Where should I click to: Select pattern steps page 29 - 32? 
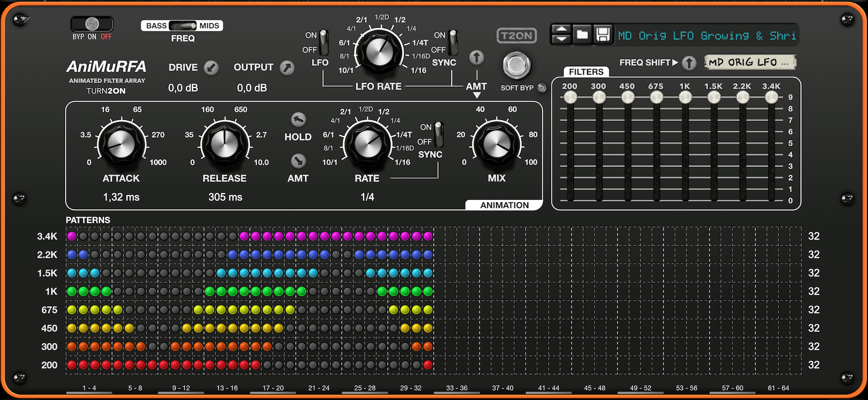tap(411, 389)
